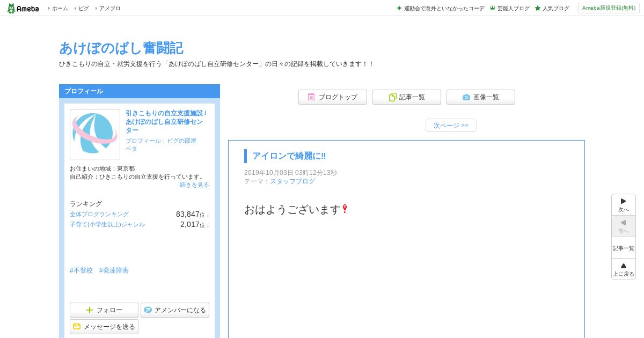Click the 次へ floating navigation button
Image resolution: width=644 pixels, height=338 pixels.
pyautogui.click(x=624, y=205)
